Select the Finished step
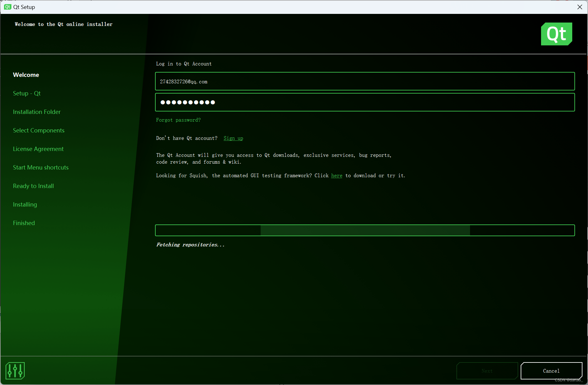The image size is (588, 385). pyautogui.click(x=24, y=223)
